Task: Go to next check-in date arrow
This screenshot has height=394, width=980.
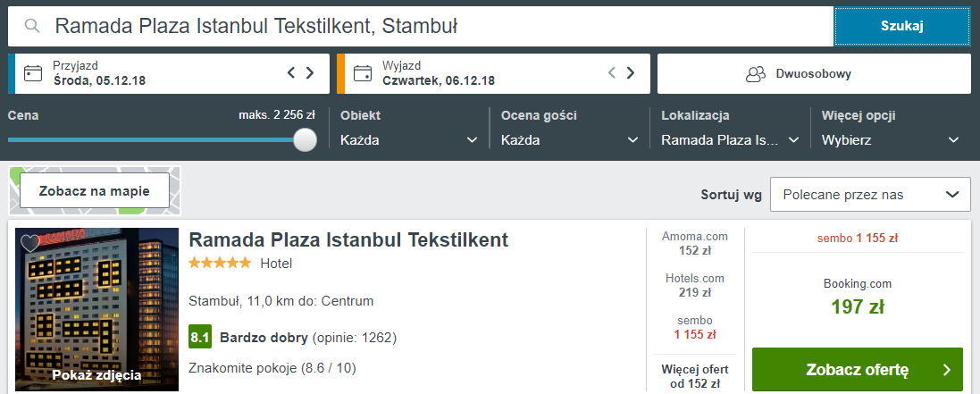Action: click(x=310, y=73)
